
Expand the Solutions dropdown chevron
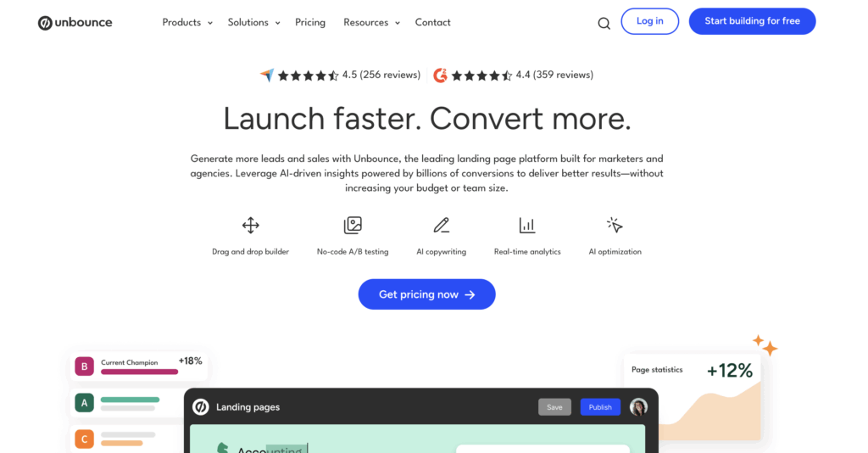pos(277,23)
